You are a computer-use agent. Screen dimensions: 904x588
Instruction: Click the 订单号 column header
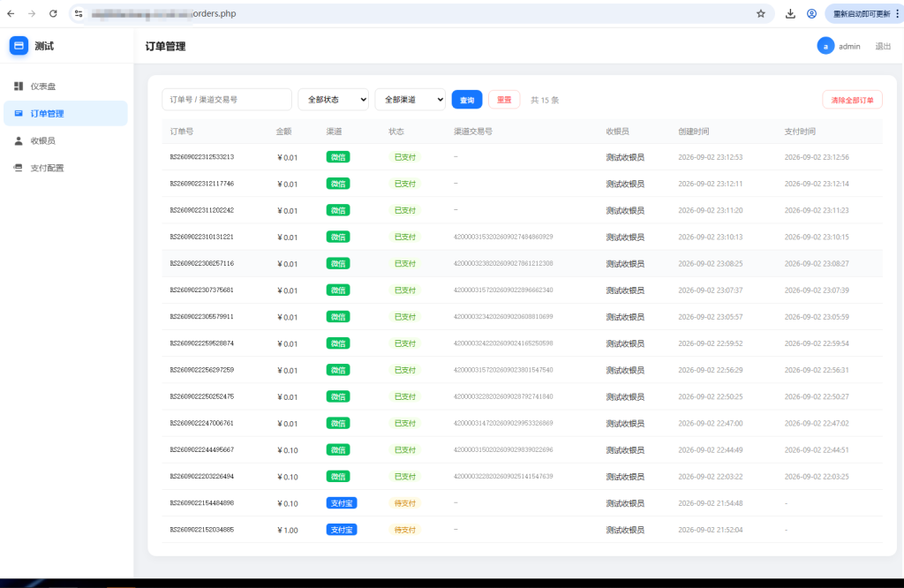[x=182, y=132]
